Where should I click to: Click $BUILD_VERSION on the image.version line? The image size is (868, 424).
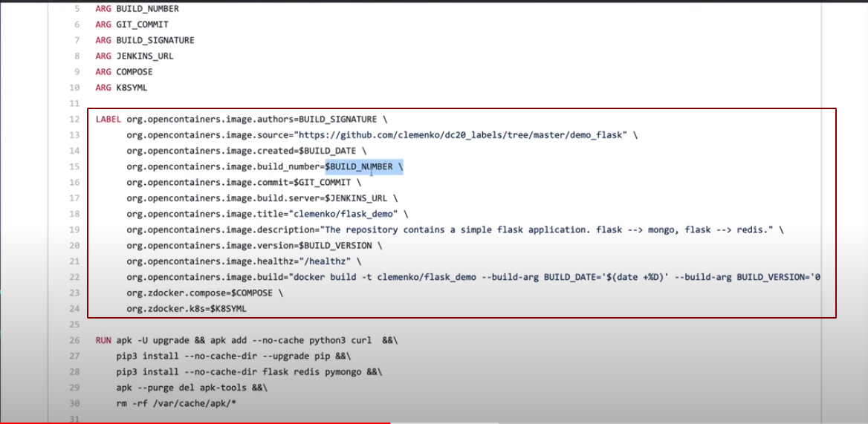[335, 246]
